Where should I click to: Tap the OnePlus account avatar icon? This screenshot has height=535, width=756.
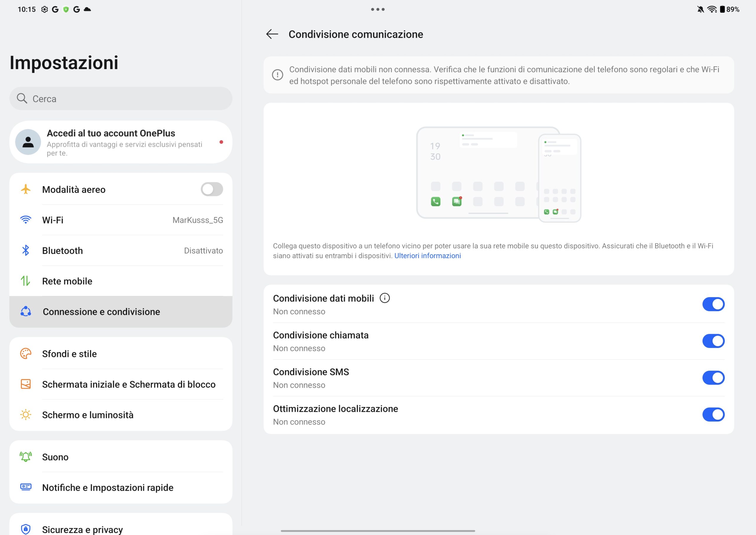[28, 142]
